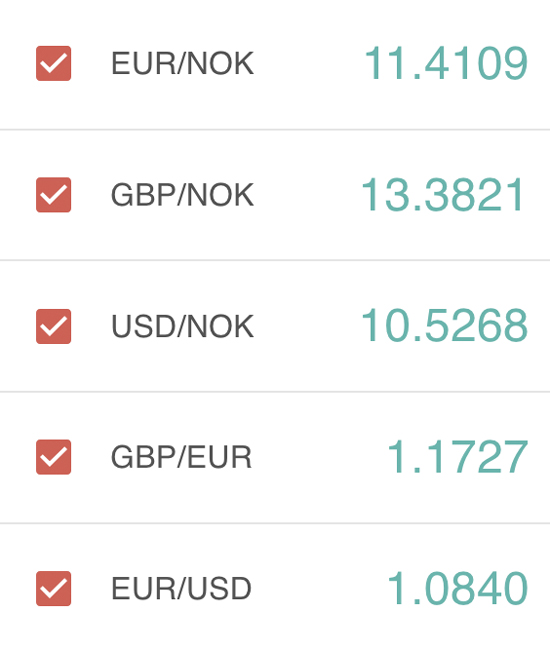
Task: Select the 13.3821 rate value
Action: tap(443, 194)
